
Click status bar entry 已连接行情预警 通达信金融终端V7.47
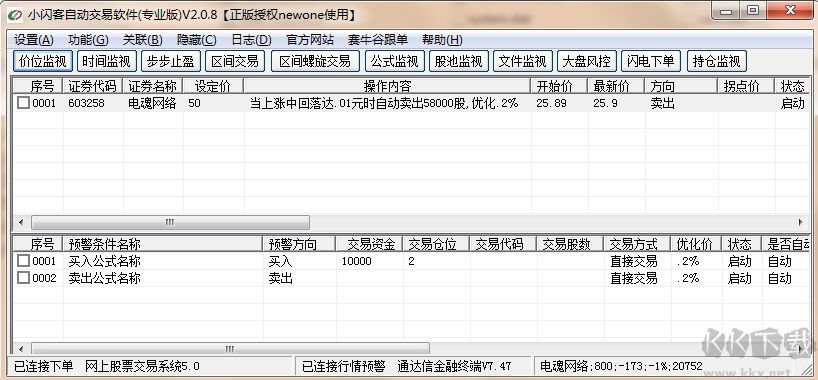pos(407,366)
